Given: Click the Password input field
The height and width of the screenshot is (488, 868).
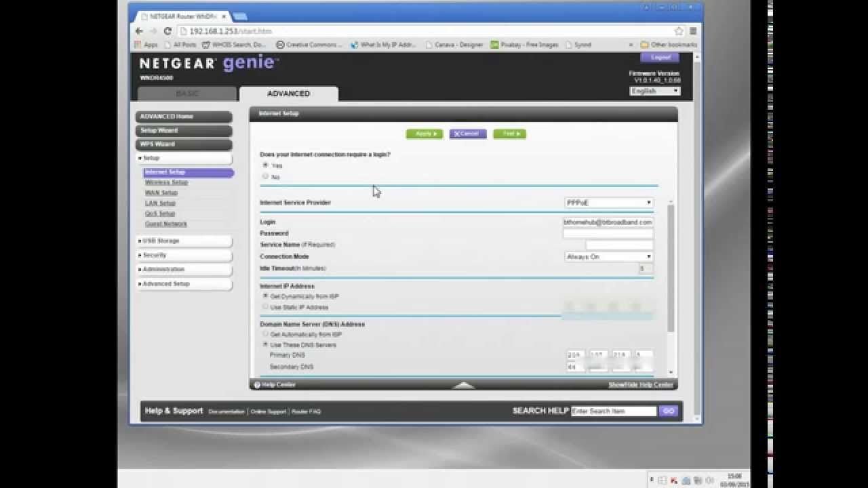Looking at the screenshot, I should [x=608, y=233].
